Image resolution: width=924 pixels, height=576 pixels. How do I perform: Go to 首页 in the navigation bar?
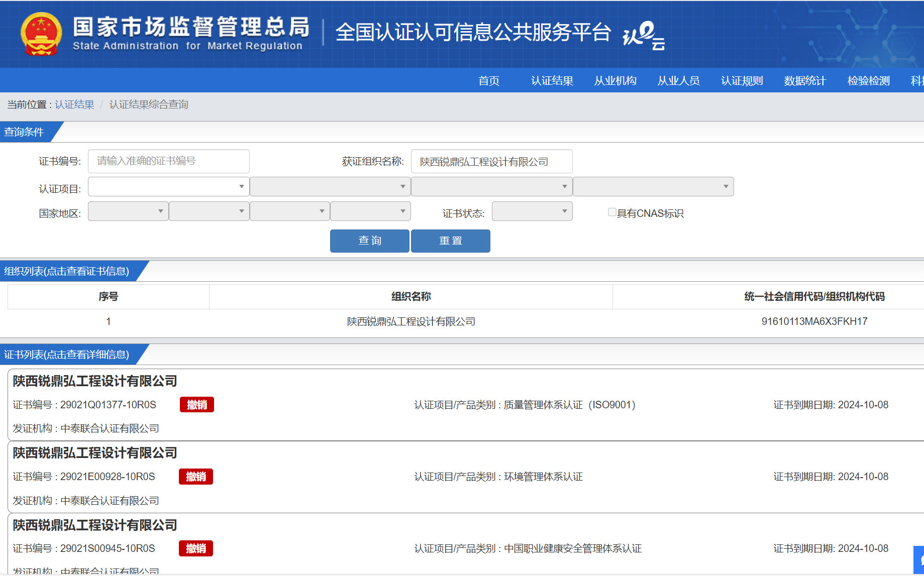click(x=489, y=81)
